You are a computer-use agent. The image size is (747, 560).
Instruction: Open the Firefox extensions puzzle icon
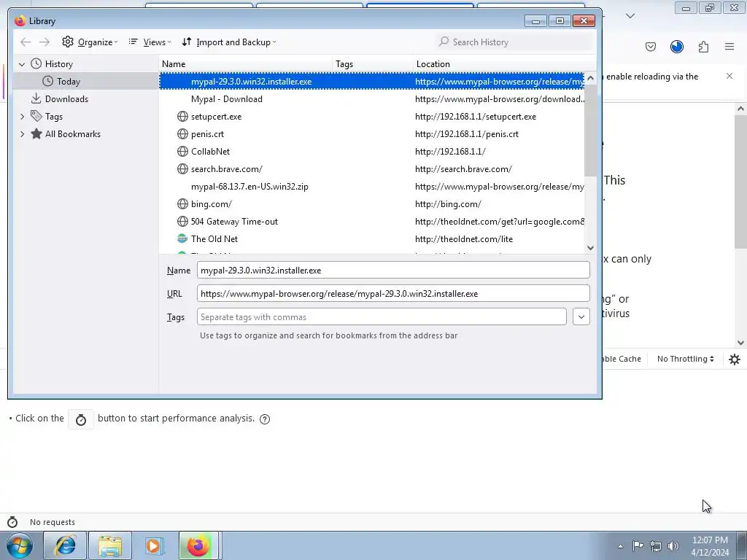pyautogui.click(x=703, y=47)
